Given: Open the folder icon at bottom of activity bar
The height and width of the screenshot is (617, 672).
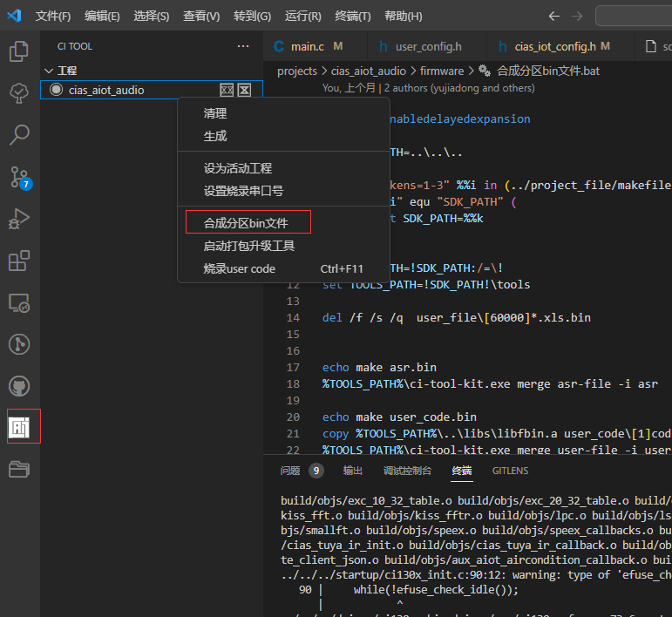Looking at the screenshot, I should (19, 469).
